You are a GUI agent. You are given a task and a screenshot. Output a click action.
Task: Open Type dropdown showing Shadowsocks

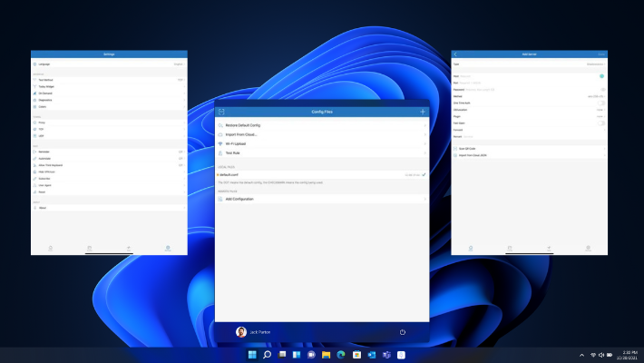point(596,64)
